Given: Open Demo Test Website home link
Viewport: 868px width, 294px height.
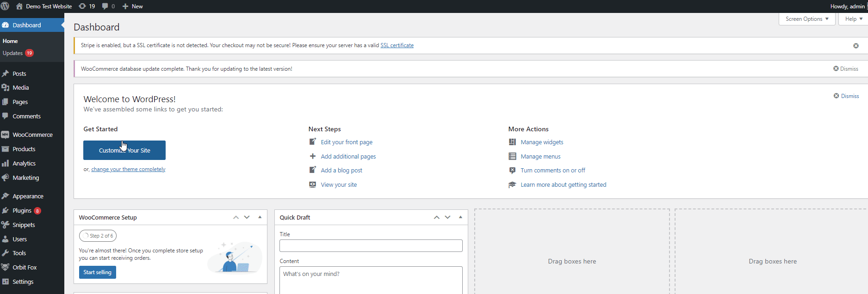Looking at the screenshot, I should [44, 6].
